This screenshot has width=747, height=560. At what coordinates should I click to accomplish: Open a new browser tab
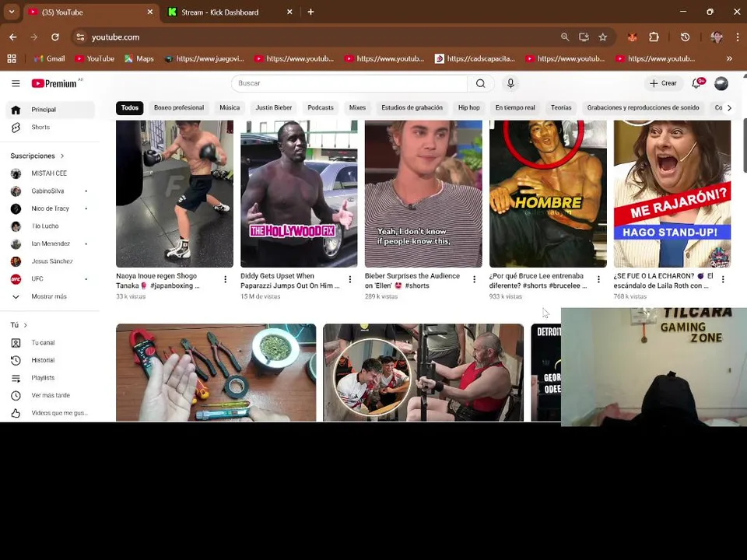click(x=310, y=12)
